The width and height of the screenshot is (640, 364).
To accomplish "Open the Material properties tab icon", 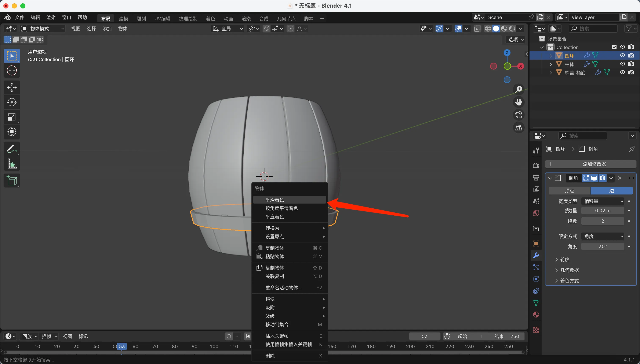I will (x=536, y=315).
